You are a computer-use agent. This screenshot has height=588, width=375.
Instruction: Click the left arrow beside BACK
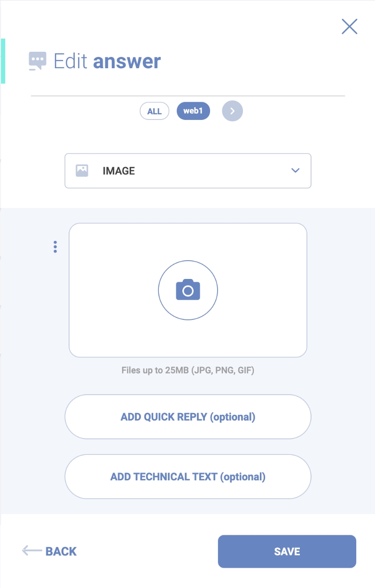(x=32, y=551)
